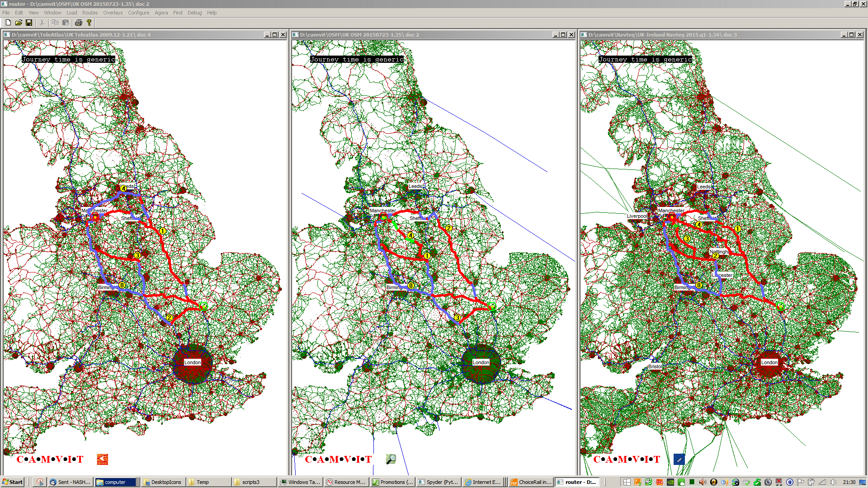Click the Windows Start button
The width and height of the screenshot is (868, 488).
coord(13,482)
